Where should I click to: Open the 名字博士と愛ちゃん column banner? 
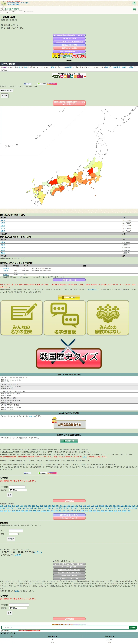(69, 75)
